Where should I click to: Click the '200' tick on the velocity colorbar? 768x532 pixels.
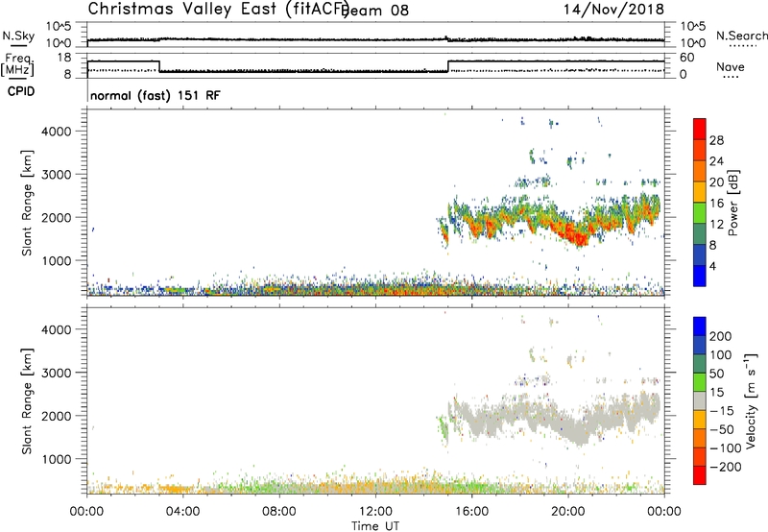(x=721, y=336)
